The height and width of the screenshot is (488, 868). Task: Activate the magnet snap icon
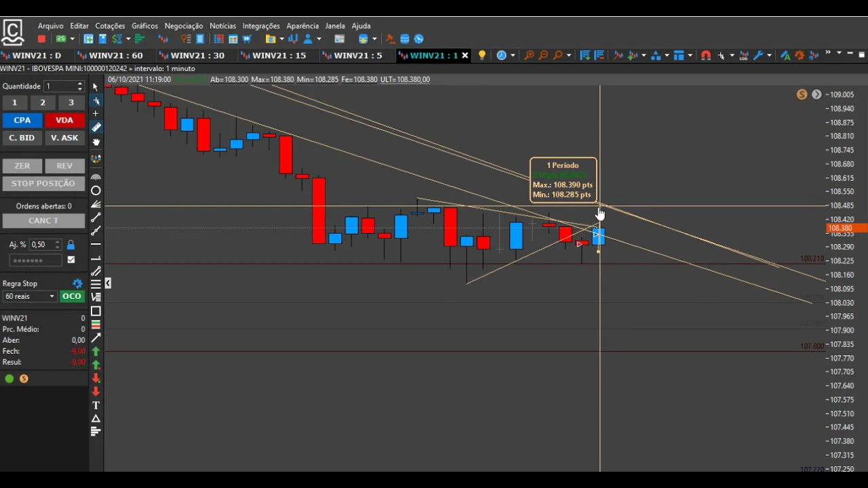pos(705,56)
